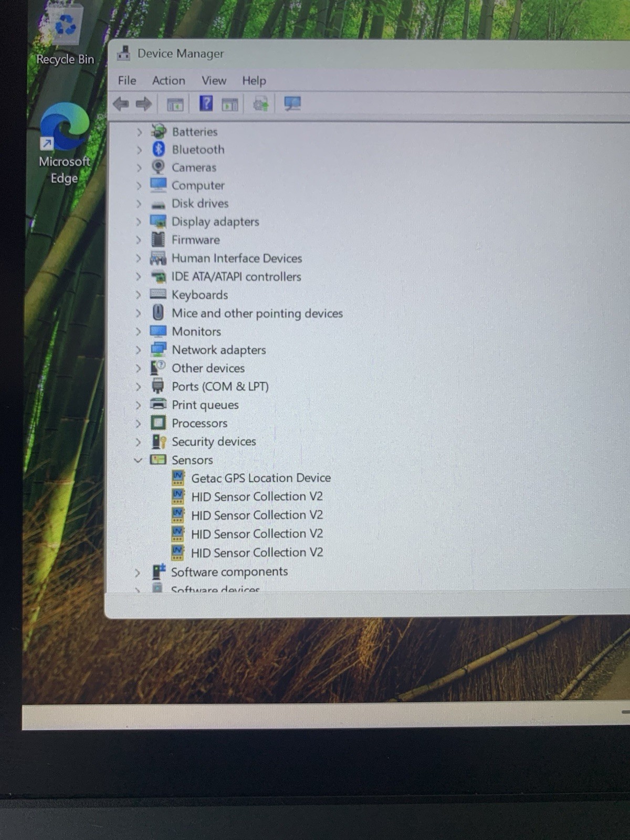This screenshot has height=840, width=630.
Task: Click Update device driver toolbar icon
Action: 261,103
